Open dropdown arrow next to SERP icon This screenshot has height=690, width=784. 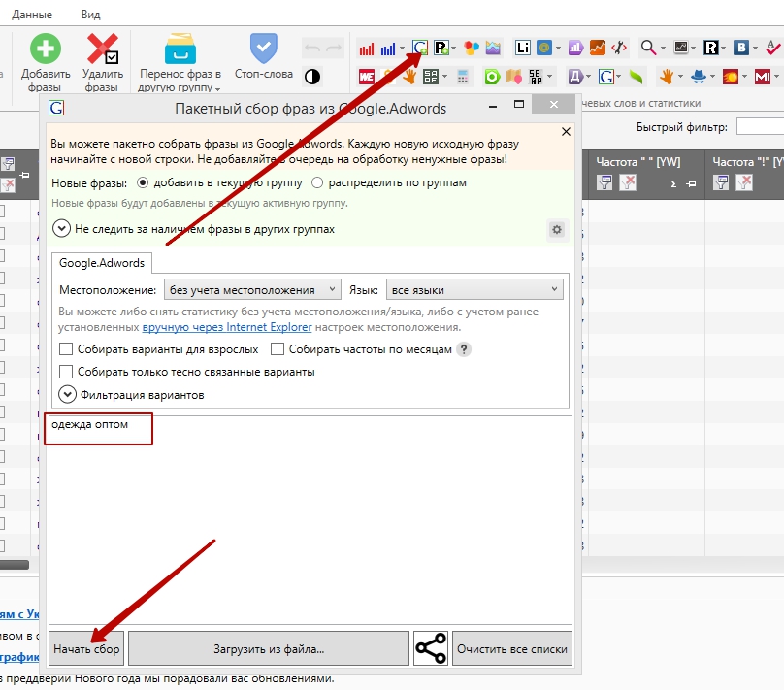tap(550, 77)
